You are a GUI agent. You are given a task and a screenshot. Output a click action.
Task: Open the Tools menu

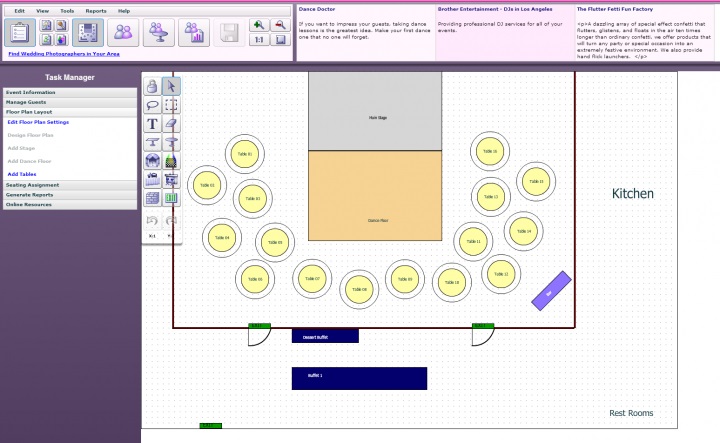(x=67, y=11)
